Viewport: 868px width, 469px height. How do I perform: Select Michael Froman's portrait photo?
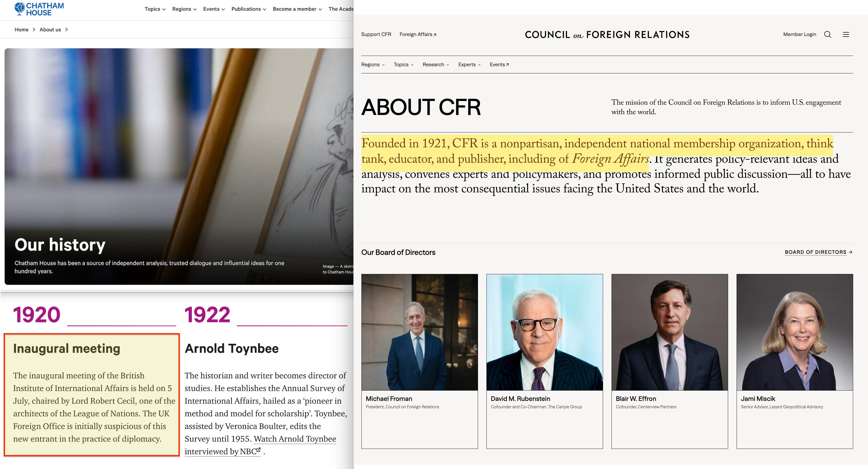click(419, 332)
